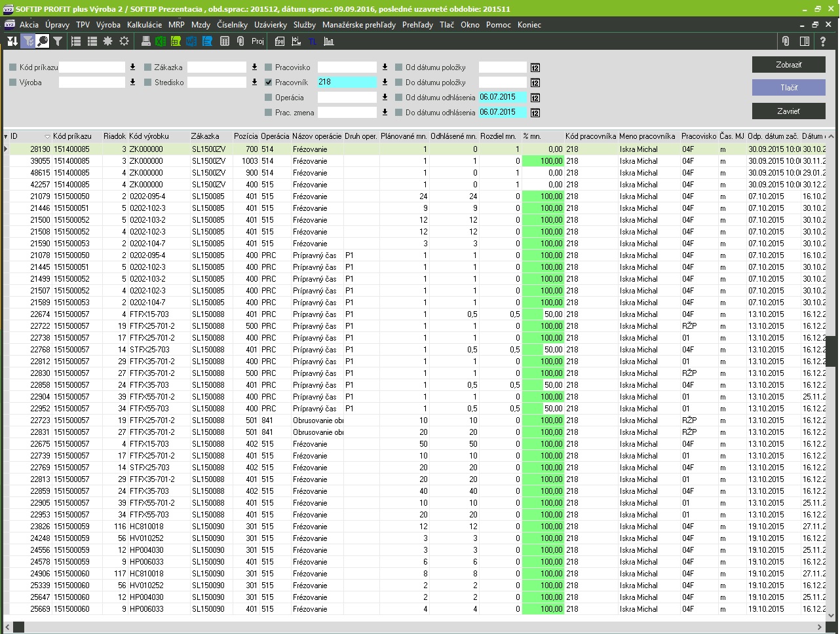This screenshot has height=634, width=840.
Task: Click the Excel export icon in toolbar
Action: (161, 41)
